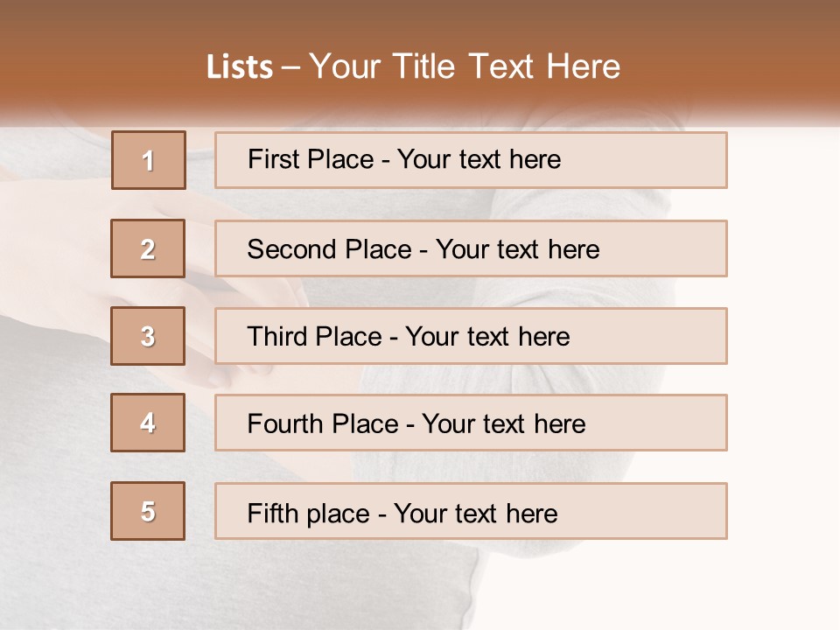Select the number 4 box
Viewport: 840px width, 630px height.
pos(148,423)
